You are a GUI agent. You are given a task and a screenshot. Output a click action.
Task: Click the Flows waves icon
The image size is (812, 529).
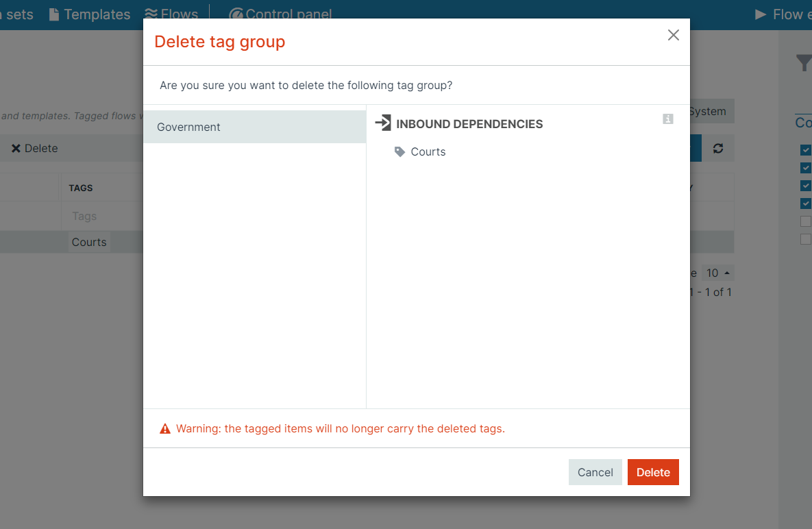tap(151, 13)
